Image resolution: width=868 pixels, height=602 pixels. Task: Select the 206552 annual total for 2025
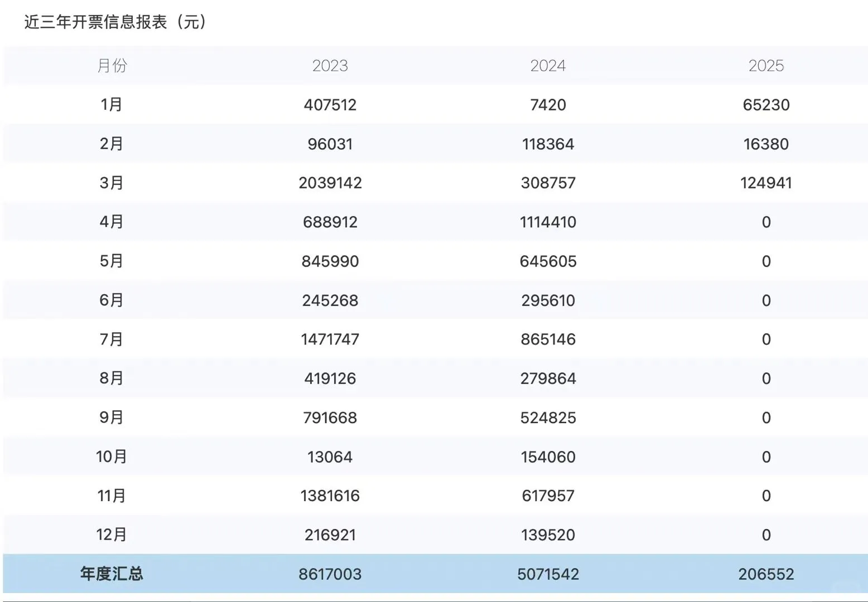[x=766, y=573]
